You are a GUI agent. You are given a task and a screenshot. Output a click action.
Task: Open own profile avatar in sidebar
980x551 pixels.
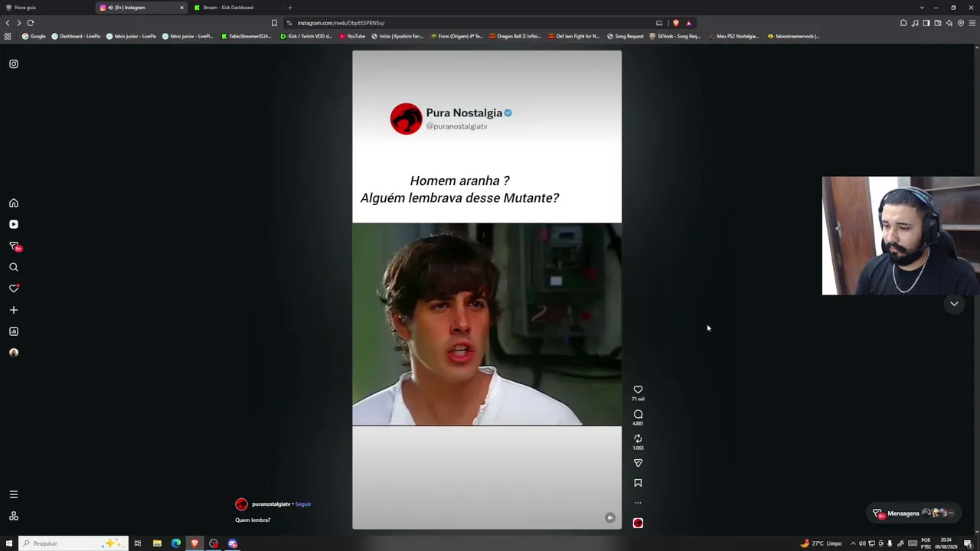pyautogui.click(x=14, y=353)
